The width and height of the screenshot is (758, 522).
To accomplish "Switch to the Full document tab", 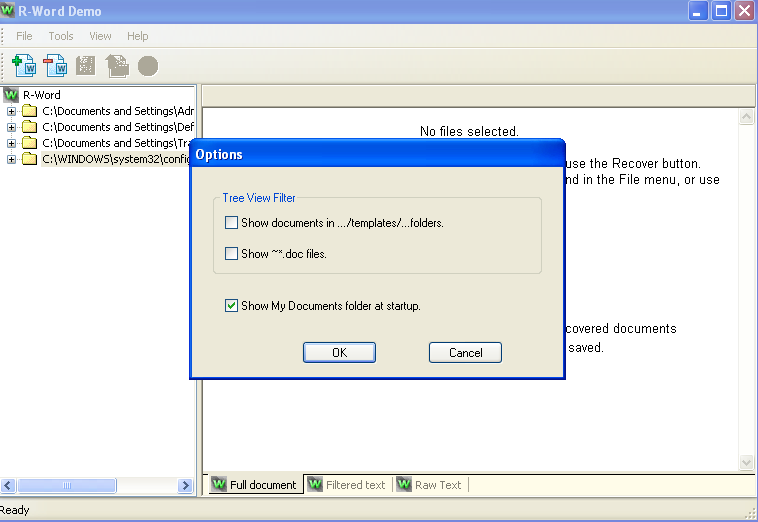I will (255, 484).
